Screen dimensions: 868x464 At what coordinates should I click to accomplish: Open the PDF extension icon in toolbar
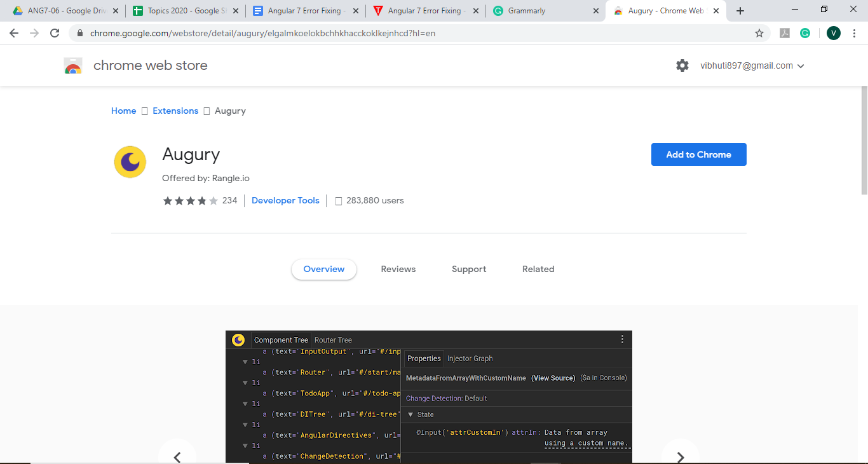(785, 34)
